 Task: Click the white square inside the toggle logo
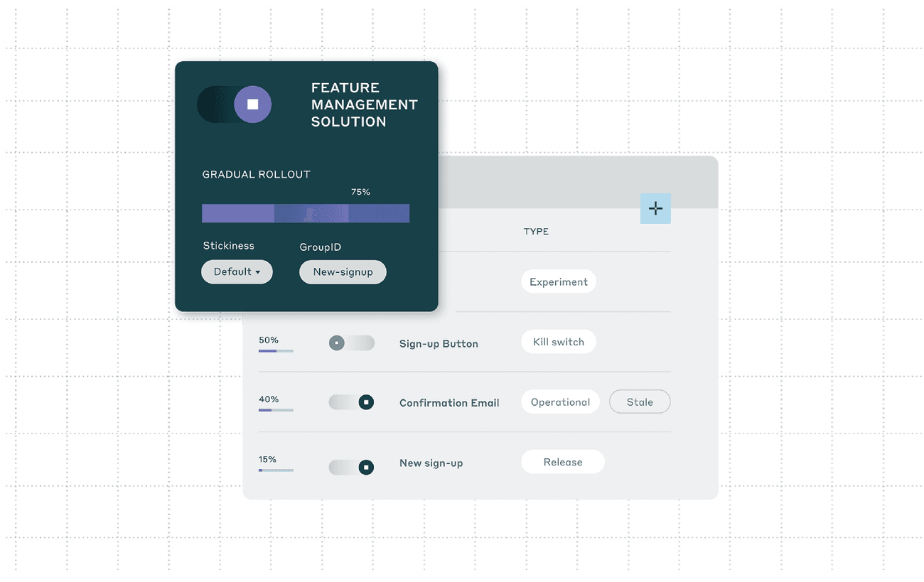pos(253,104)
